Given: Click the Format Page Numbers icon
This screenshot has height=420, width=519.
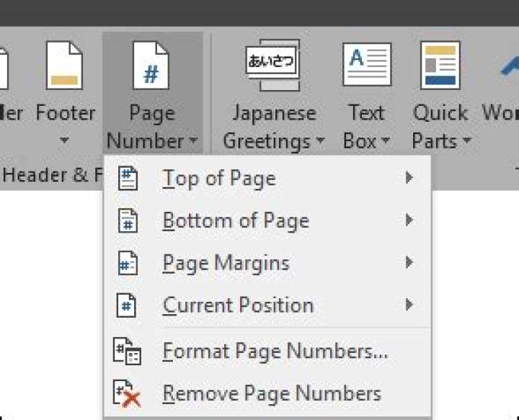Looking at the screenshot, I should click(127, 351).
